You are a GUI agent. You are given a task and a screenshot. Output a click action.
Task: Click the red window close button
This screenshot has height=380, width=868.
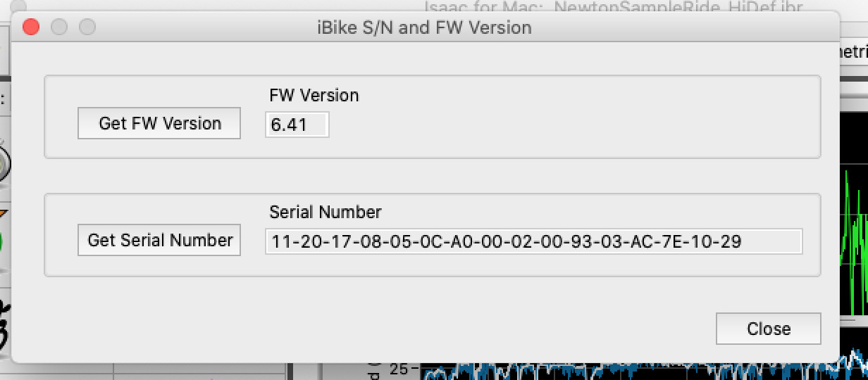point(31,27)
